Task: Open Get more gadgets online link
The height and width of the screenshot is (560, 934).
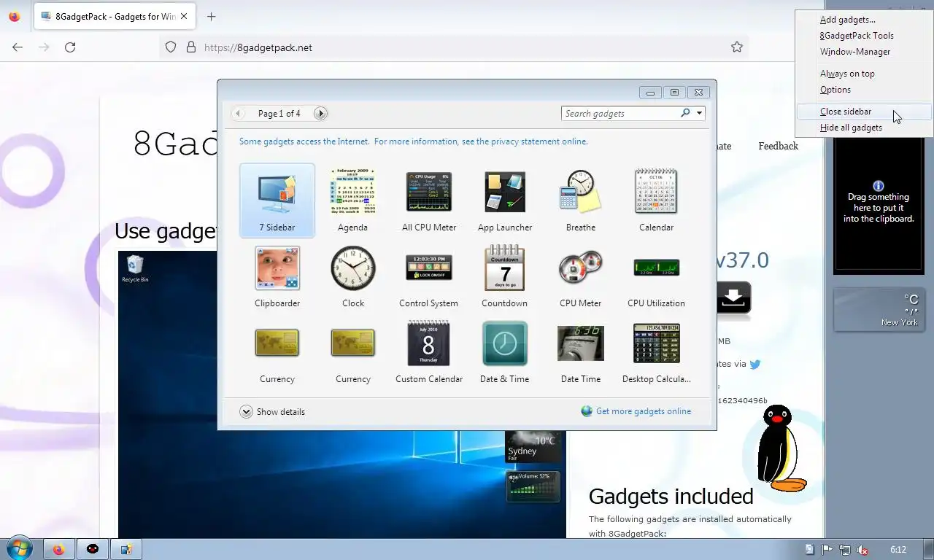Action: pos(643,411)
